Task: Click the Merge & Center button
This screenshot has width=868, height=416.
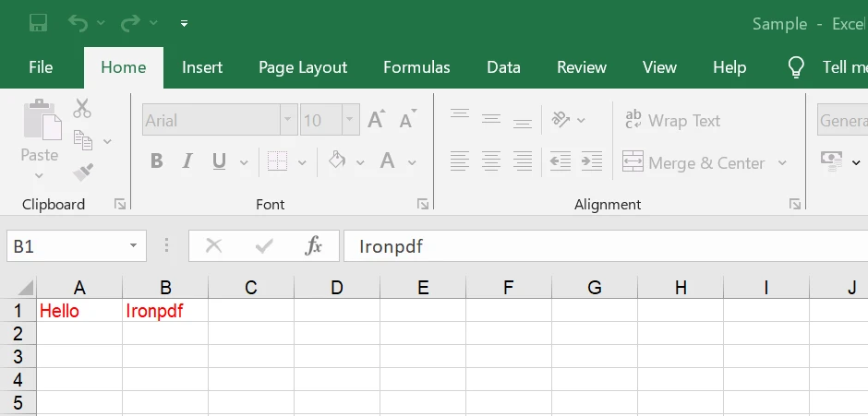Action: 695,162
